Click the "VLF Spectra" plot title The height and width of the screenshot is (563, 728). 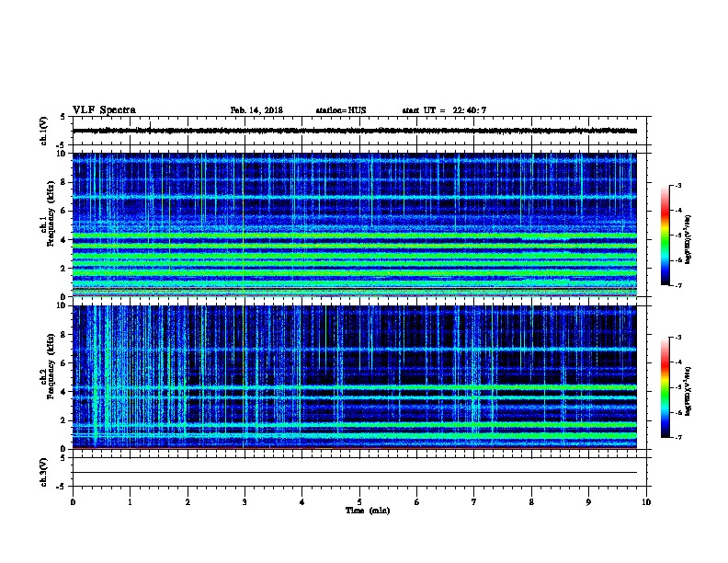104,110
